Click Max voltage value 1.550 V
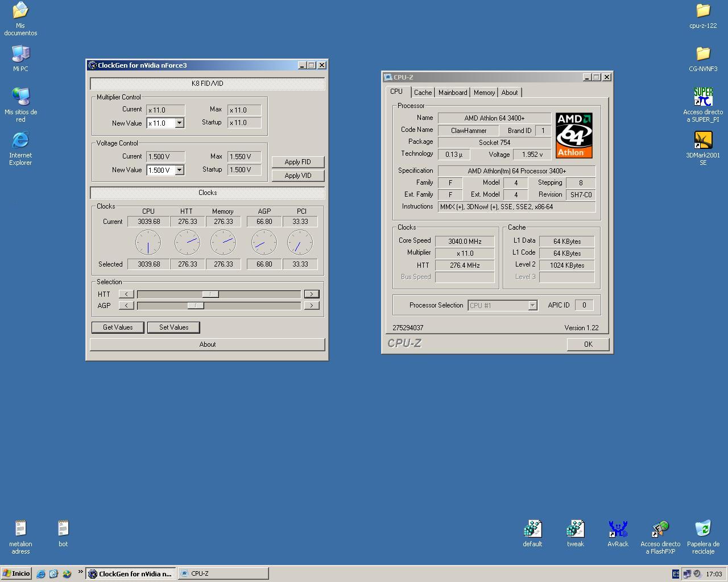This screenshot has height=582, width=728. pyautogui.click(x=244, y=156)
